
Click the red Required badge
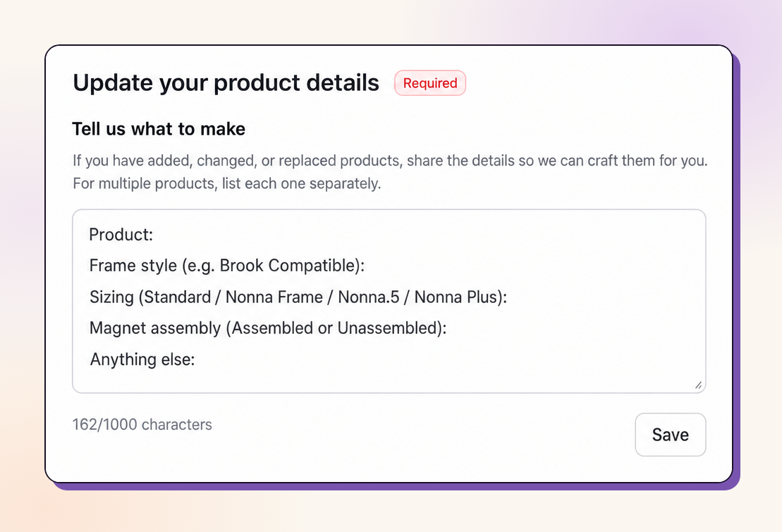click(x=430, y=82)
